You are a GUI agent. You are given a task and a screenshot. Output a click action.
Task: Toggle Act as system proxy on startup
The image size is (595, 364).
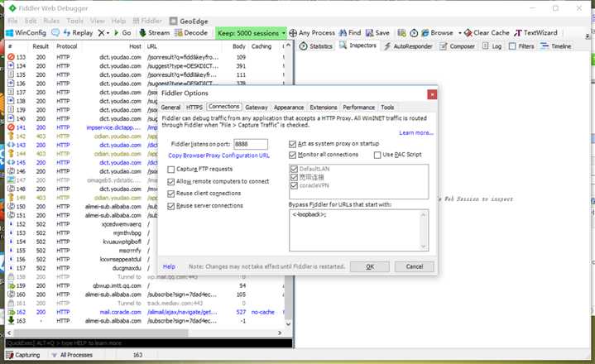[x=292, y=144]
